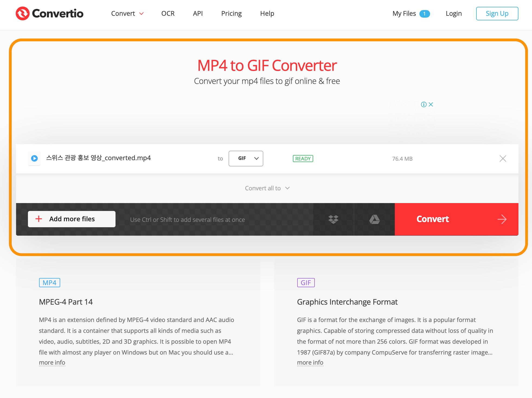Expand the Convert all to dropdown
The width and height of the screenshot is (532, 398).
pyautogui.click(x=267, y=188)
